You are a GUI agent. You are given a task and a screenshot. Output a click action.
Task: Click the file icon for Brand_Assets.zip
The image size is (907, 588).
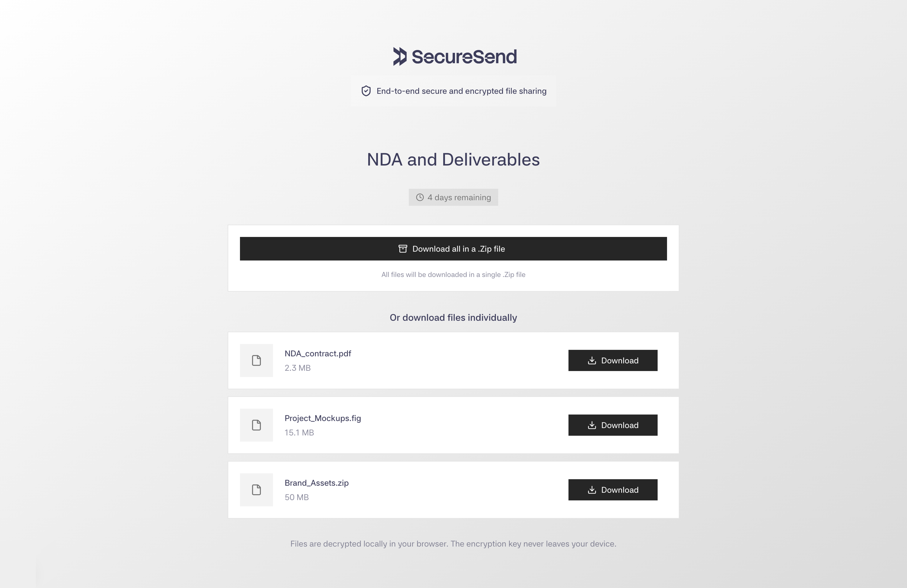(x=256, y=490)
